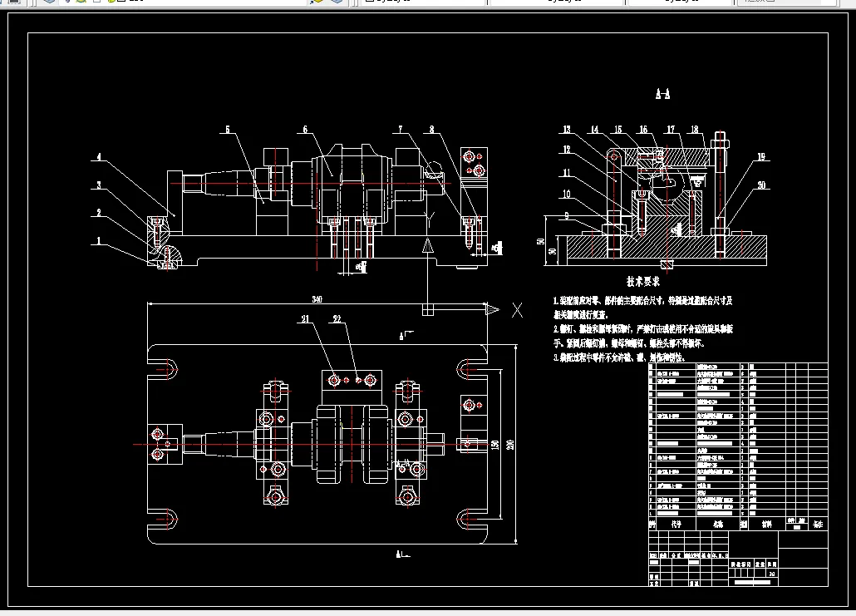This screenshot has height=616, width=856.
Task: Pick the balloon label 6
Action: pos(305,130)
